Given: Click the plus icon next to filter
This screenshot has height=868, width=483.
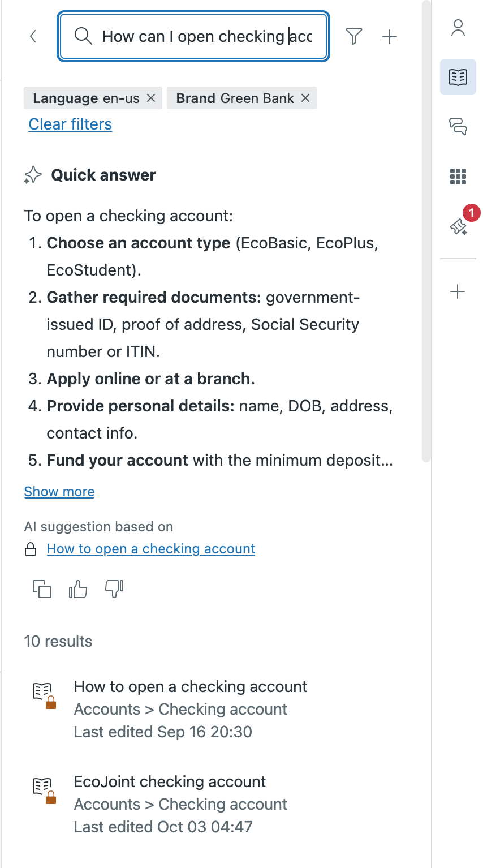Looking at the screenshot, I should pyautogui.click(x=390, y=37).
